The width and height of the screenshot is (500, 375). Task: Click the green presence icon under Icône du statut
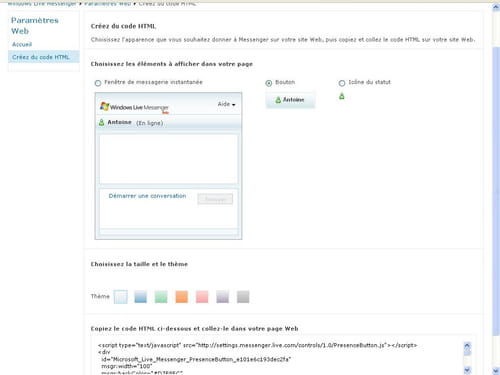point(342,96)
